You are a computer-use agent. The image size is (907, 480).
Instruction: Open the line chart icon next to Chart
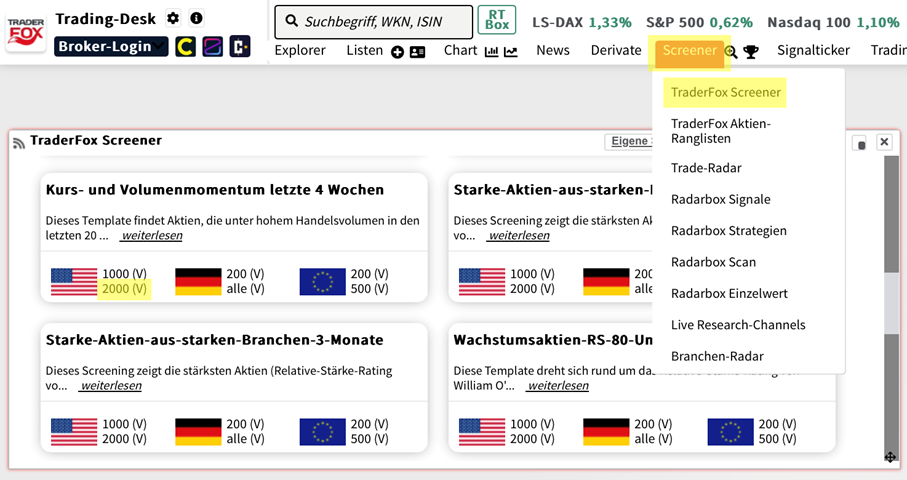(x=510, y=52)
